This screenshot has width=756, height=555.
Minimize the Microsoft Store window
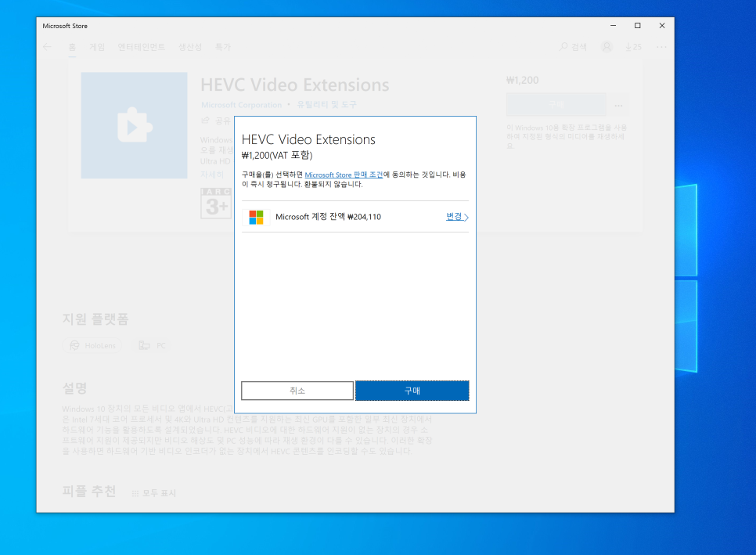[x=614, y=26]
